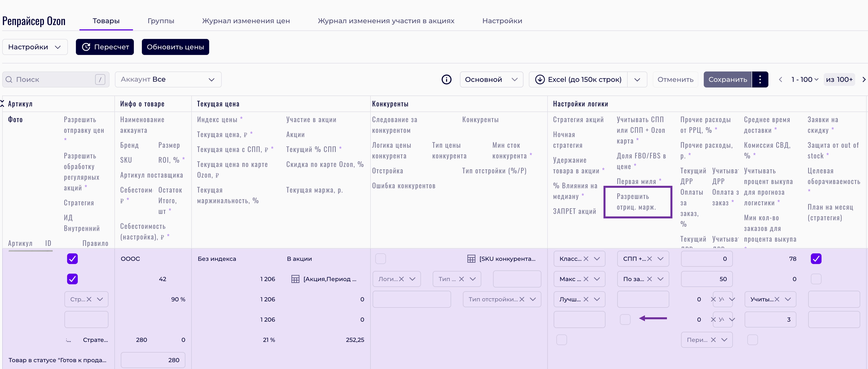The image size is (868, 369).
Task: Click the info circle icon near Основной
Action: click(x=446, y=79)
